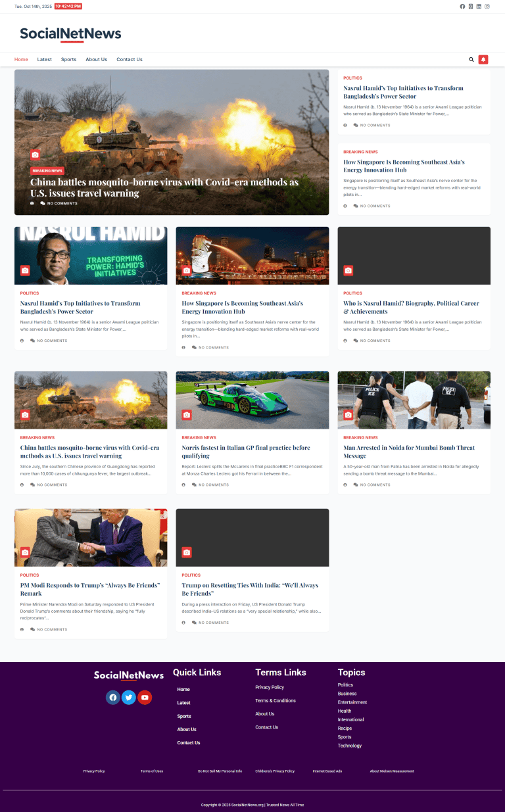This screenshot has height=812, width=505.
Task: Open About Us in the top navigation
Action: click(x=96, y=59)
